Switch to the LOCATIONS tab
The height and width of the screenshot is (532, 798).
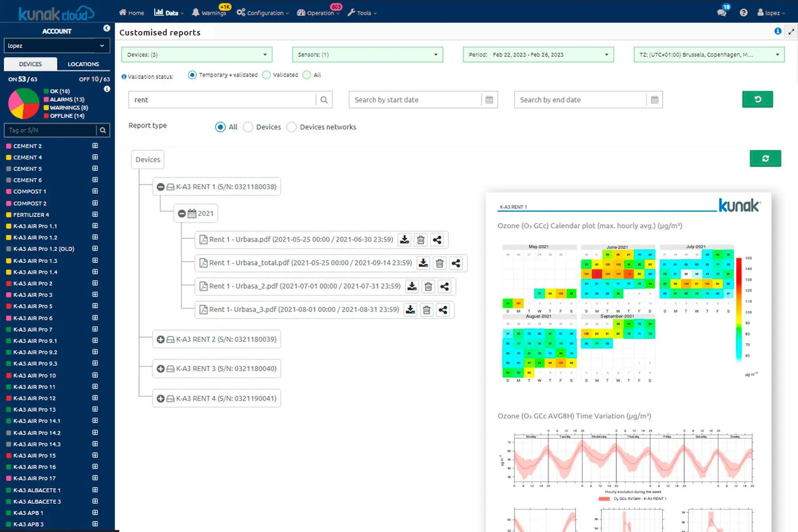tap(83, 64)
